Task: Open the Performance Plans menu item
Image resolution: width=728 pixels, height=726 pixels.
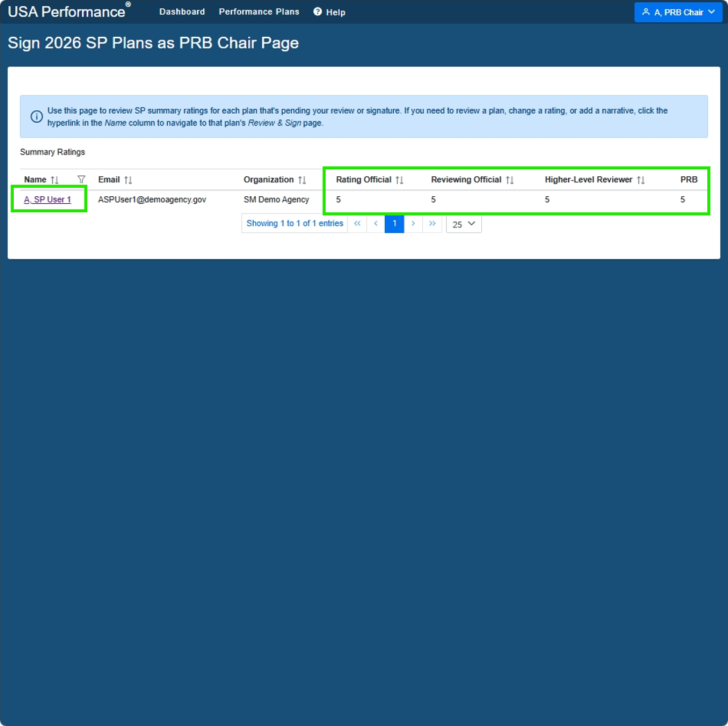Action: [259, 12]
